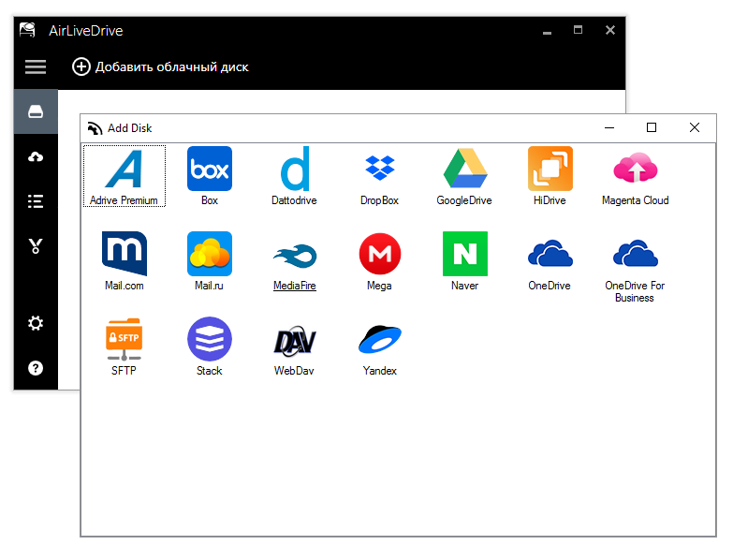Open the settings gear in sidebar
Viewport: 733px width, 560px height.
click(x=36, y=323)
